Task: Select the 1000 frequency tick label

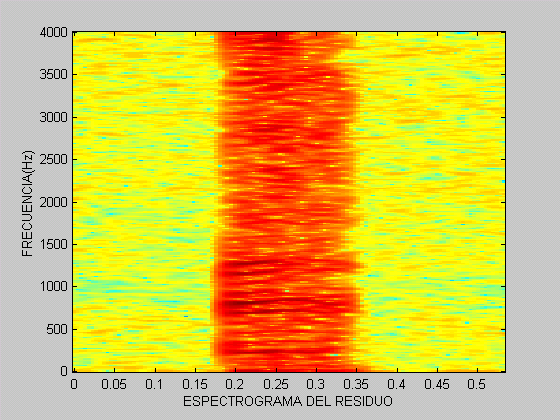Action: [54, 287]
